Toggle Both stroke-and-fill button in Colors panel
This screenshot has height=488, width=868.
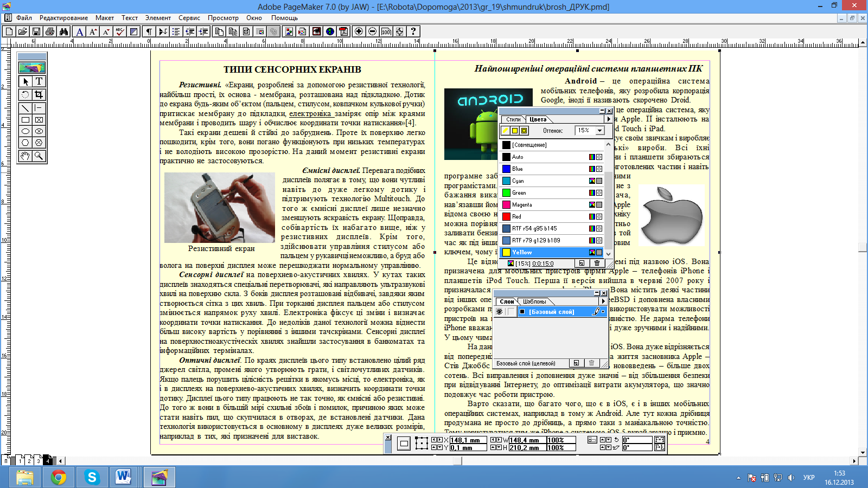(524, 131)
